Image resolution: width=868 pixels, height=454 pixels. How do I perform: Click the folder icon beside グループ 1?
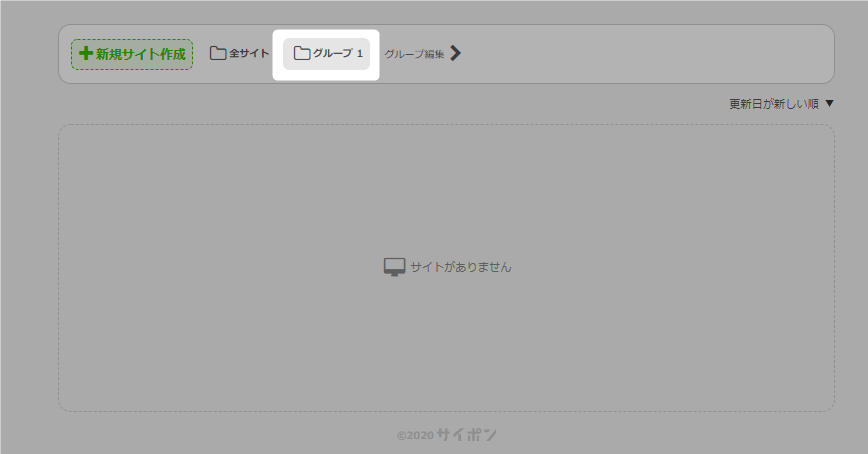302,53
